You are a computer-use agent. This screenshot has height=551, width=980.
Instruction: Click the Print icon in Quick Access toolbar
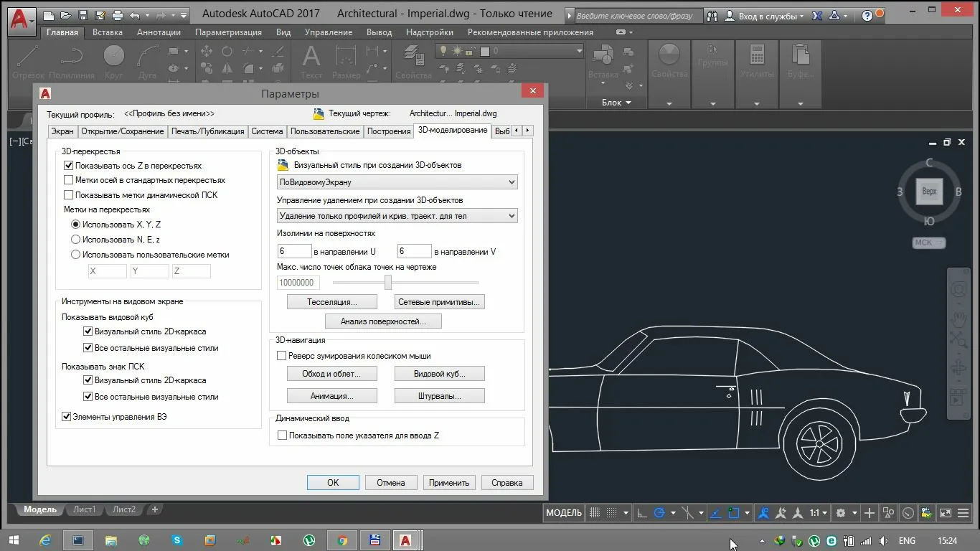[x=118, y=15]
